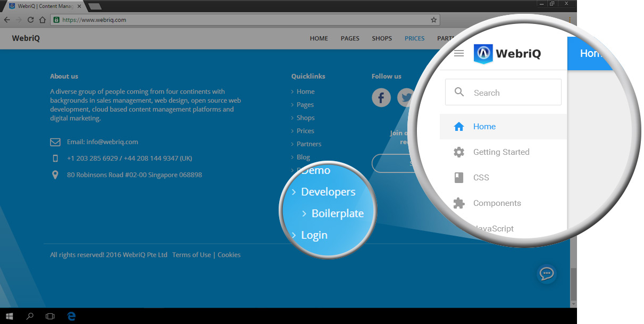This screenshot has width=644, height=324.
Task: Expand the Developers quicklink chevron
Action: 294,192
